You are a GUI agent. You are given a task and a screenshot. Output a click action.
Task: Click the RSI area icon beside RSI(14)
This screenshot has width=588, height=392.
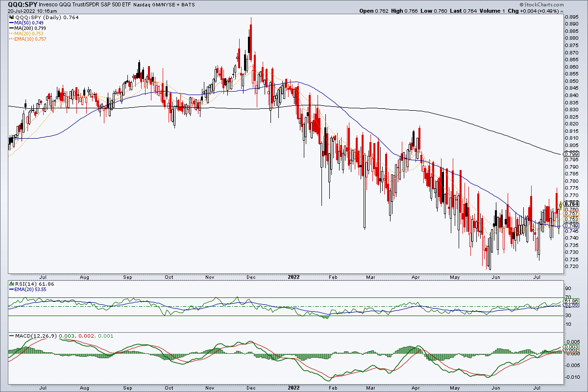pos(12,283)
